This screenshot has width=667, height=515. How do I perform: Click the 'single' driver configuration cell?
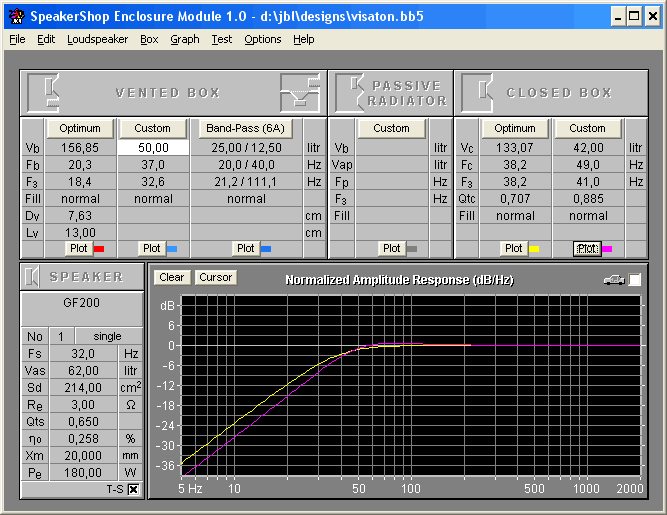[x=108, y=336]
